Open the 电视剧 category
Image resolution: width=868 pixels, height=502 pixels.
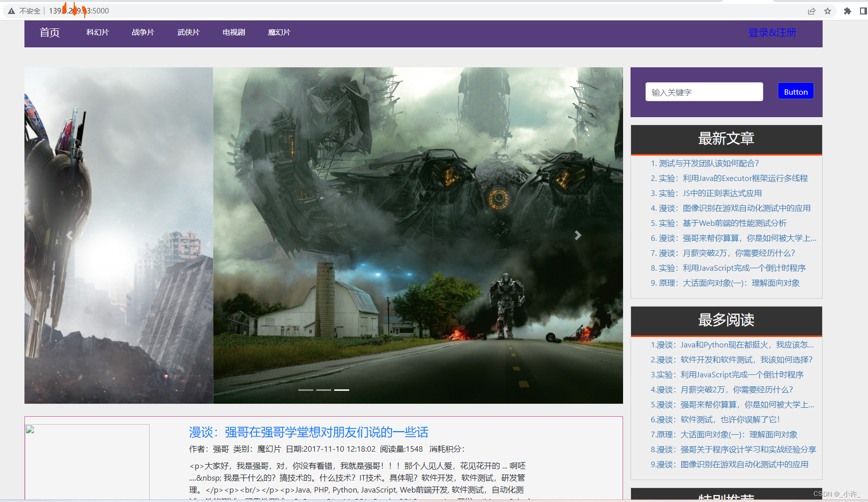(234, 32)
